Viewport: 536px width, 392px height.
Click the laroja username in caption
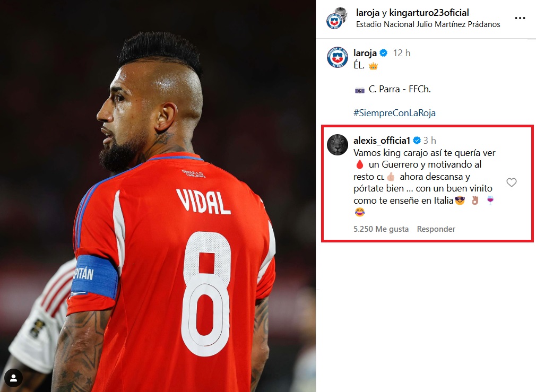click(365, 53)
